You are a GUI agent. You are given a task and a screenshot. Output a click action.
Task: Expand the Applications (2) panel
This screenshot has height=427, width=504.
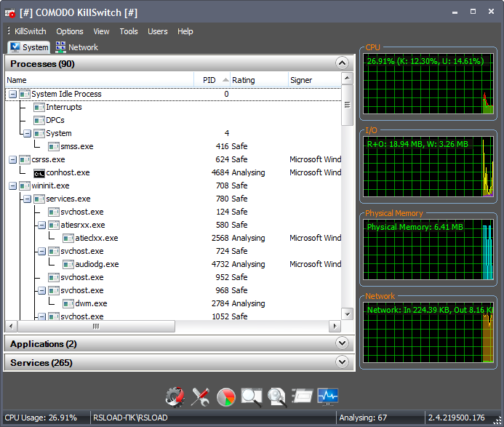click(342, 343)
